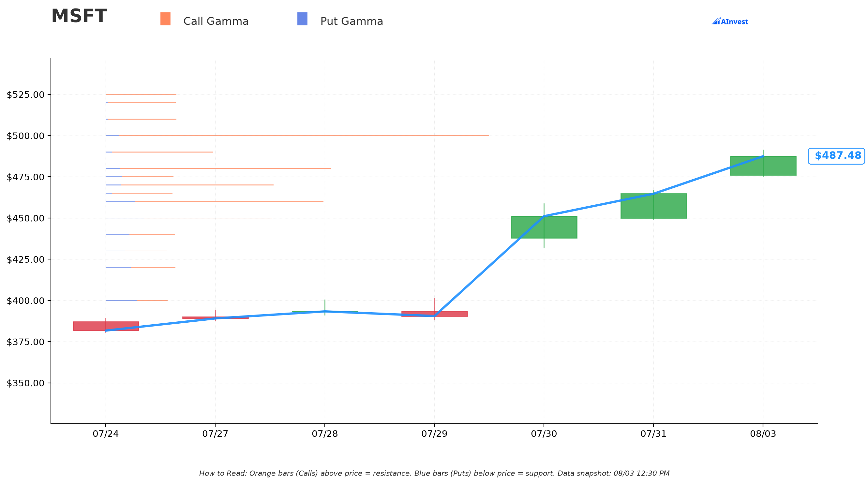
Task: Select the Put Gamma legend label
Action: coord(352,21)
